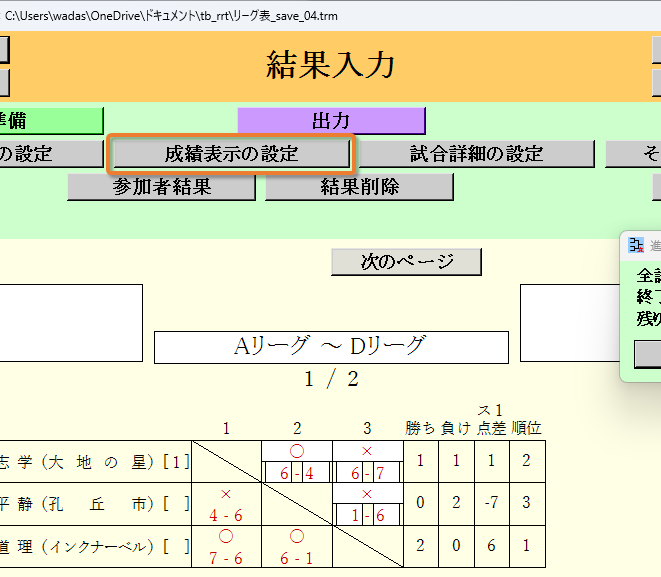The image size is (661, 577).
Task: Click the cut-off の設定 button at left
Action: (x=51, y=154)
